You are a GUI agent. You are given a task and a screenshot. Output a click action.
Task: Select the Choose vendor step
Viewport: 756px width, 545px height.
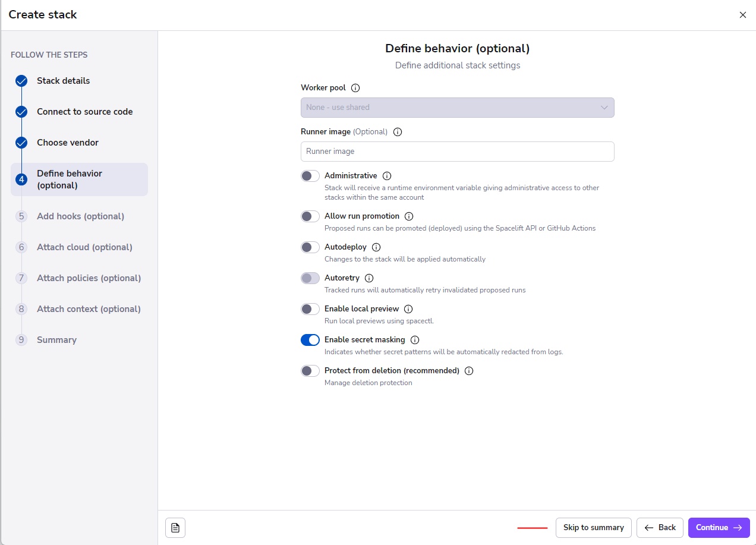(68, 143)
